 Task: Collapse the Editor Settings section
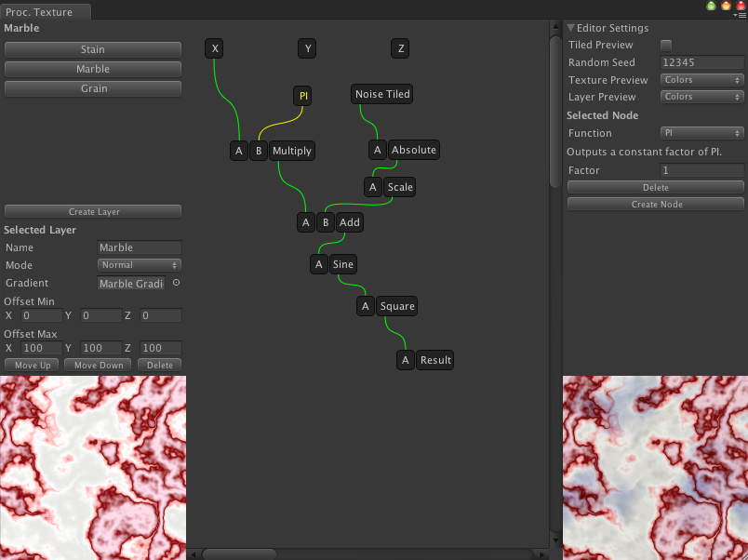coord(570,28)
